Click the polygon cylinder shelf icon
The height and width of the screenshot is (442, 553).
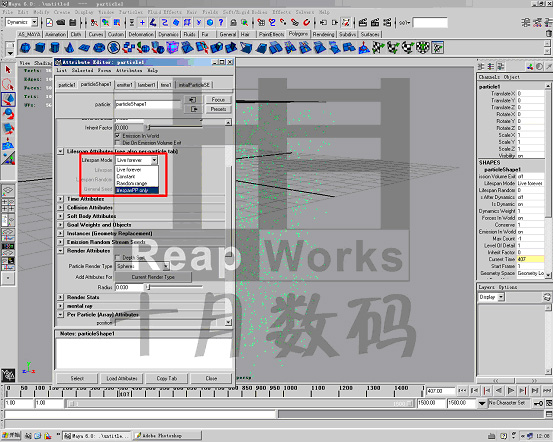coord(55,48)
